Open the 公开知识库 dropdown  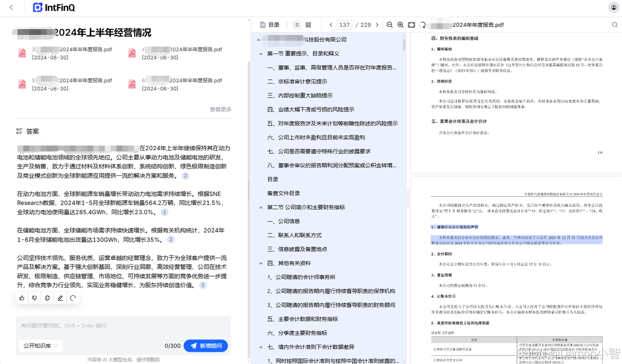(x=41, y=346)
